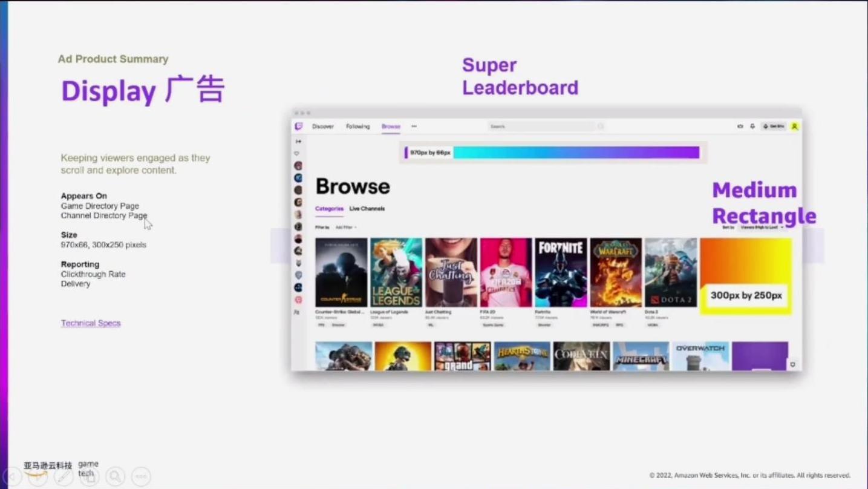Screen dimensions: 868x489
Task: Click the Get Bits button
Action: tap(774, 126)
